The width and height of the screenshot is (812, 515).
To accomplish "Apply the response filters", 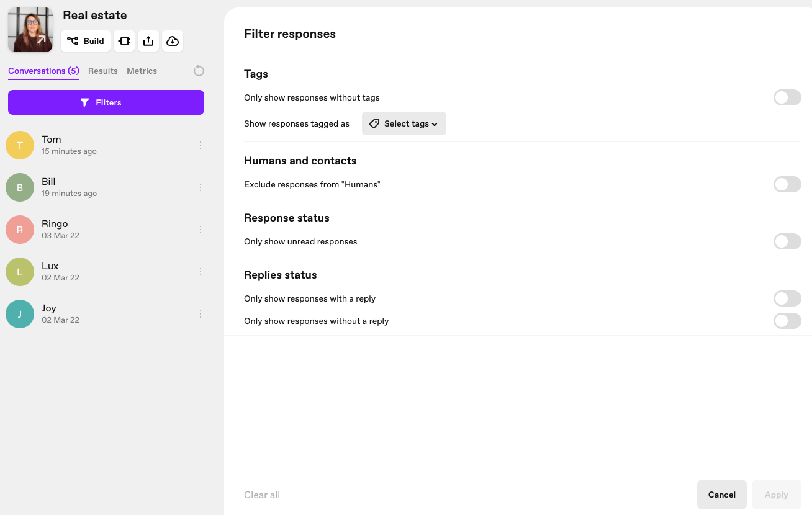I will [777, 495].
